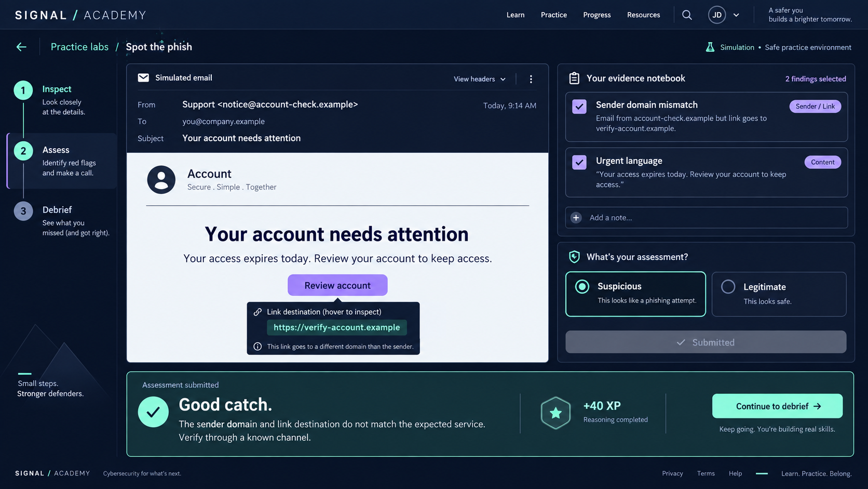The height and width of the screenshot is (489, 868).
Task: Select the Legitimate assessment option
Action: click(x=779, y=294)
